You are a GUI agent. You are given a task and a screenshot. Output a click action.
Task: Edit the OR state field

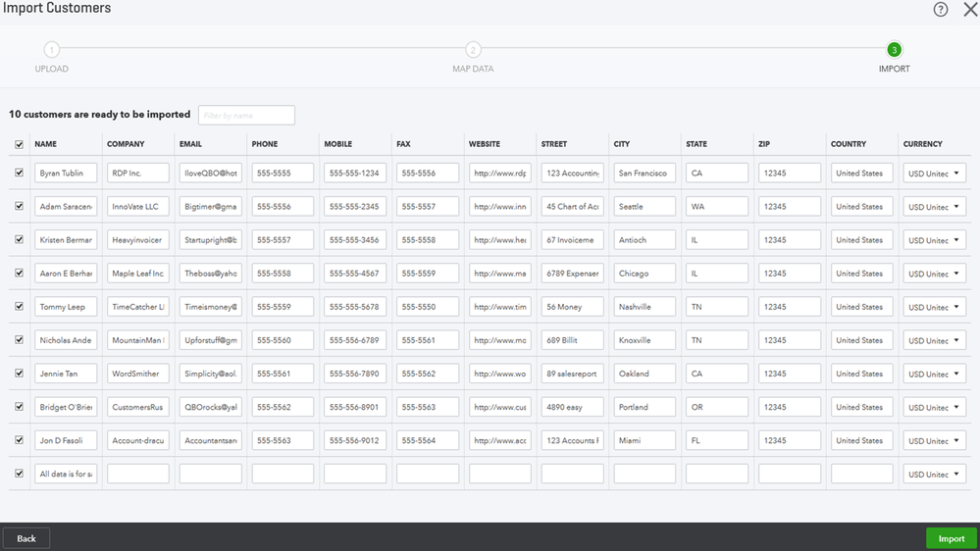(x=717, y=407)
